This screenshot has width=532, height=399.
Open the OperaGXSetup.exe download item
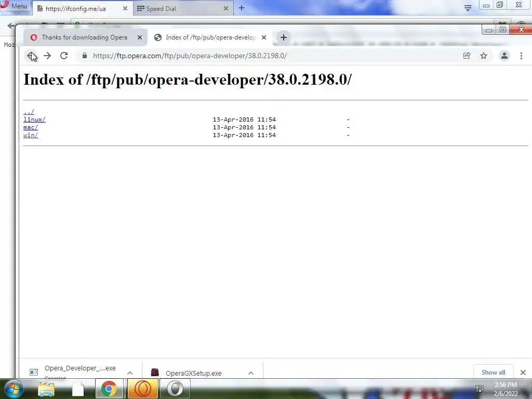pyautogui.click(x=193, y=373)
